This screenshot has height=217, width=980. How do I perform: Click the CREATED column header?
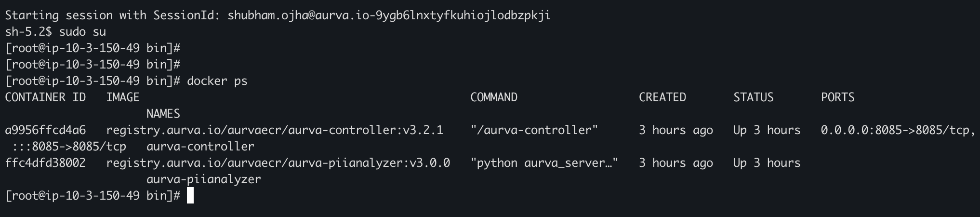[x=662, y=97]
